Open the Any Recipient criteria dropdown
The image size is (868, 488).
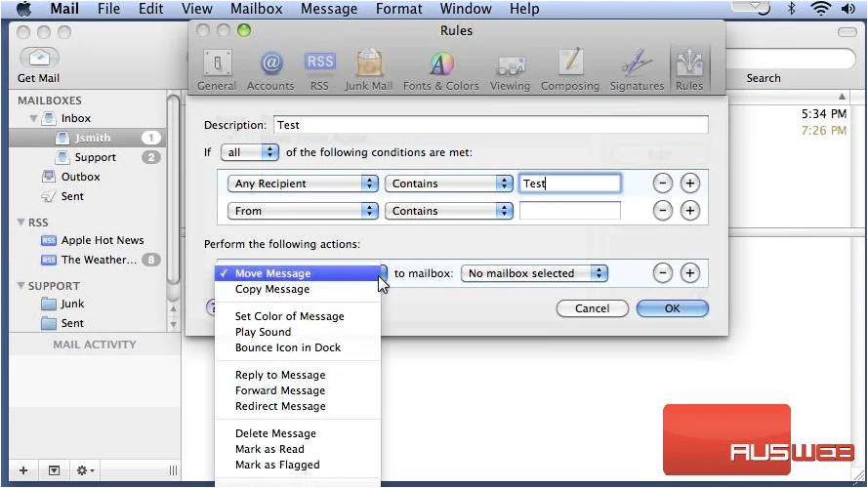[303, 183]
